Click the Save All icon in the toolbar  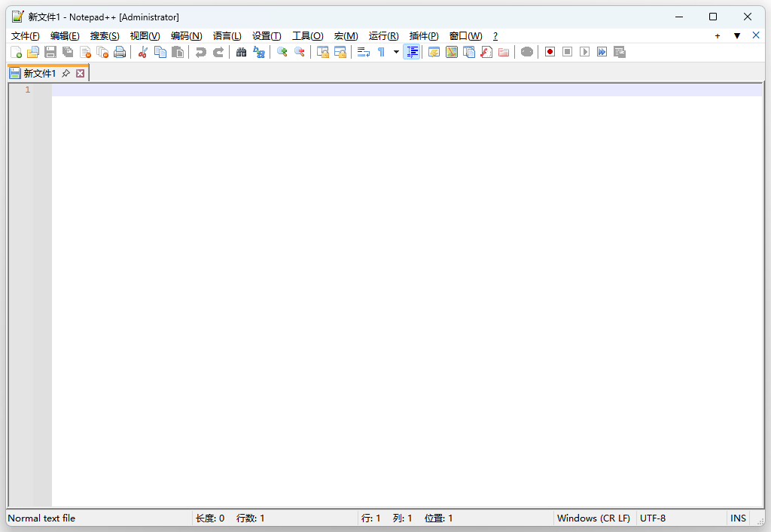(x=68, y=52)
